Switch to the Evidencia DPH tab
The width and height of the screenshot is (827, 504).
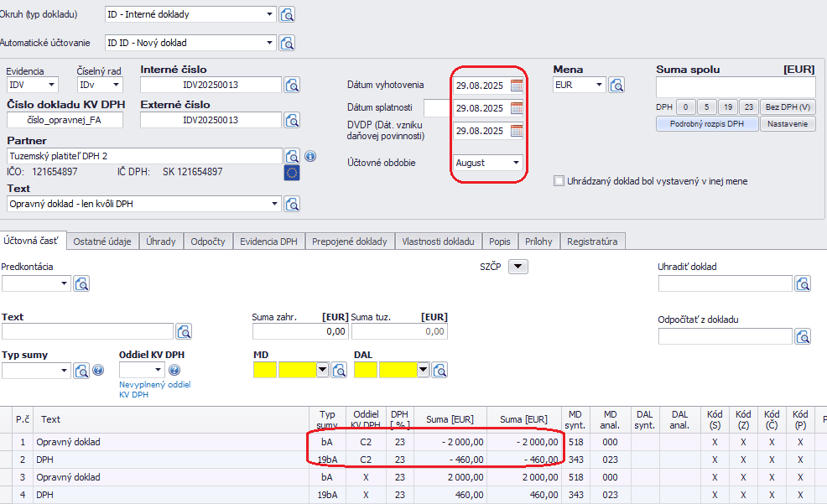pos(268,242)
